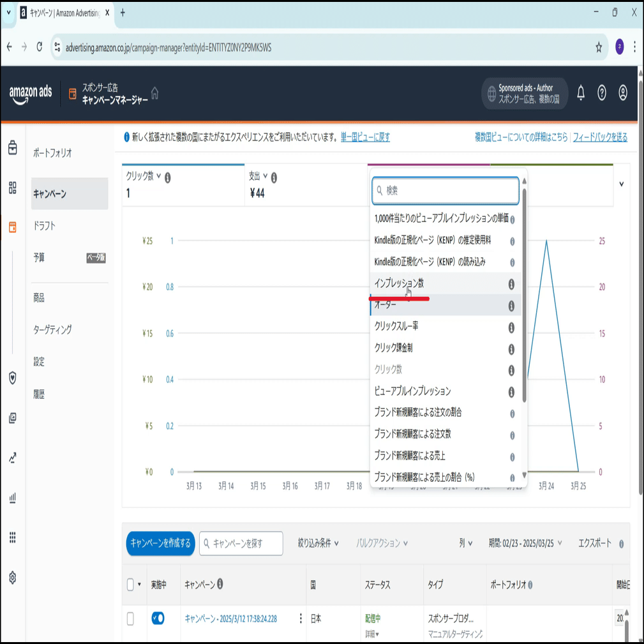Open the バルクアクション dropdown
Viewport: 644px width, 644px height.
(x=382, y=543)
